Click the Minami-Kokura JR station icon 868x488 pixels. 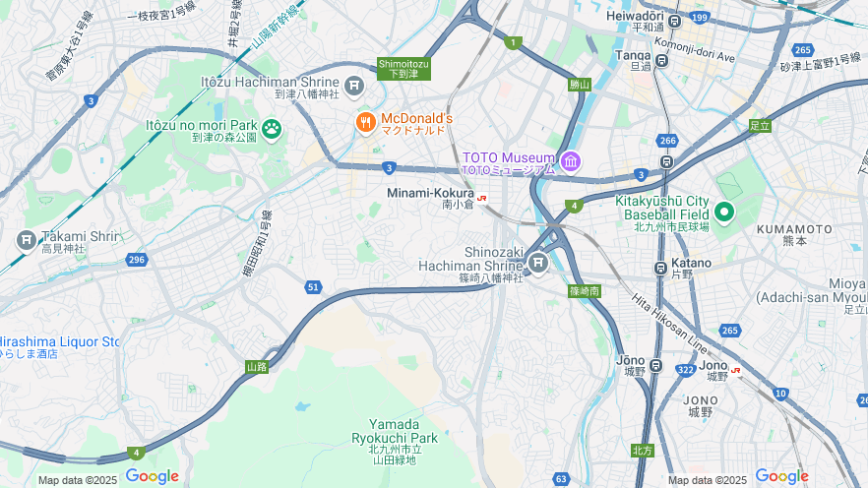[x=481, y=198]
